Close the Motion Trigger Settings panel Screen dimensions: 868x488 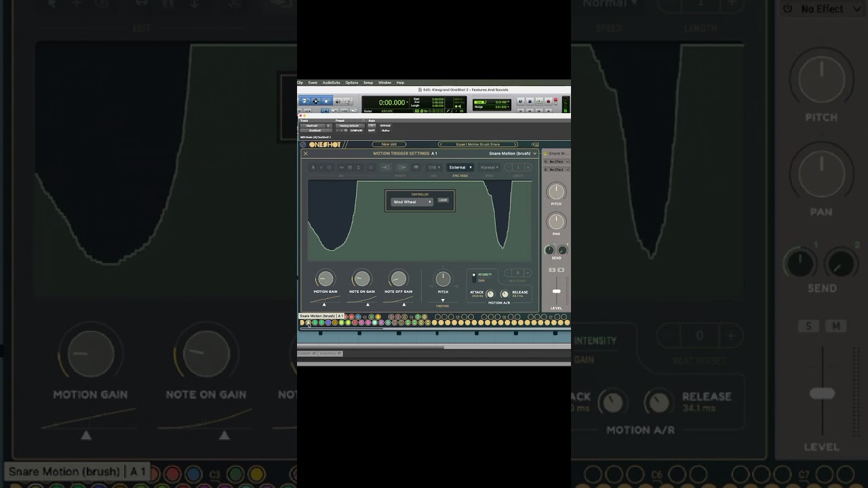(x=306, y=153)
